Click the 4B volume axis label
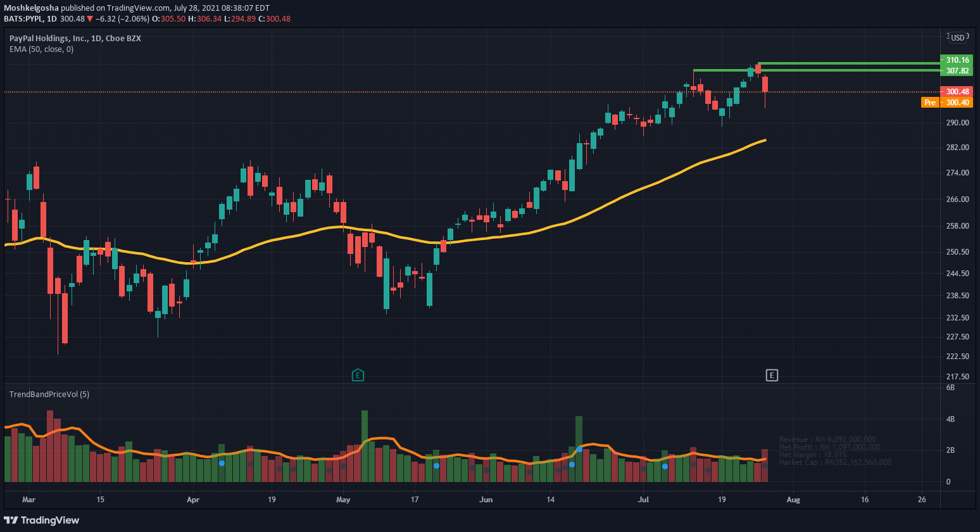The height and width of the screenshot is (532, 980). [950, 419]
